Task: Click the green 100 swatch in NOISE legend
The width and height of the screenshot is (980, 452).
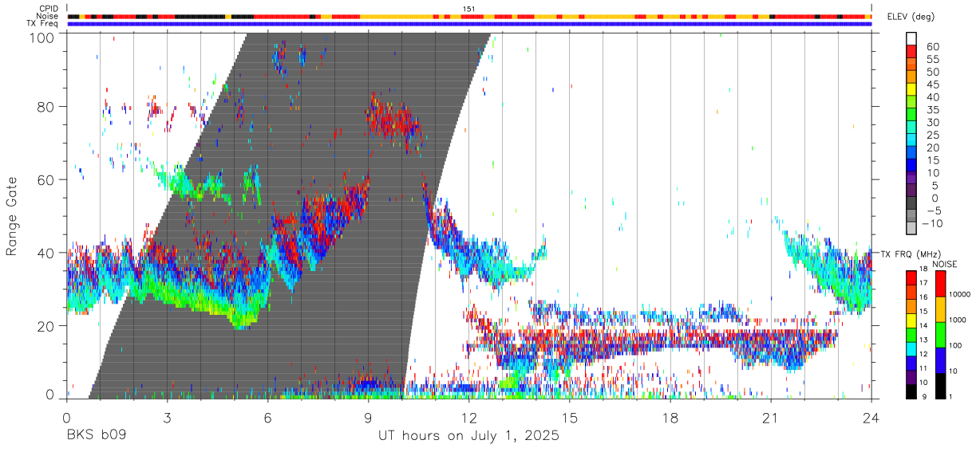Action: click(941, 335)
